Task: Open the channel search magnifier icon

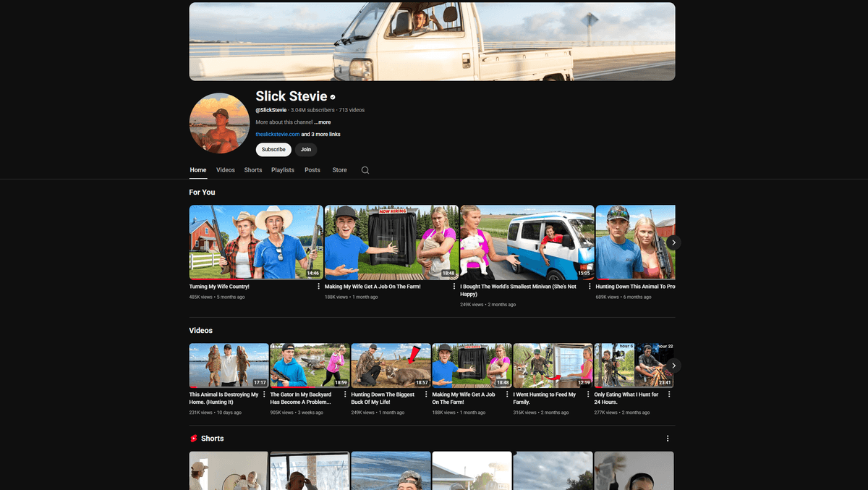Action: 365,170
